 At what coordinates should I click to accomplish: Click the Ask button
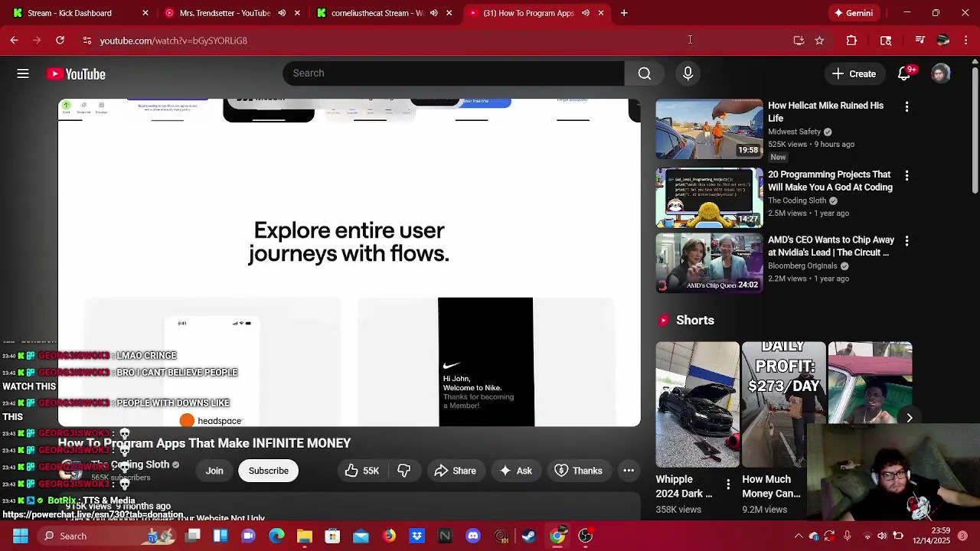click(x=515, y=471)
